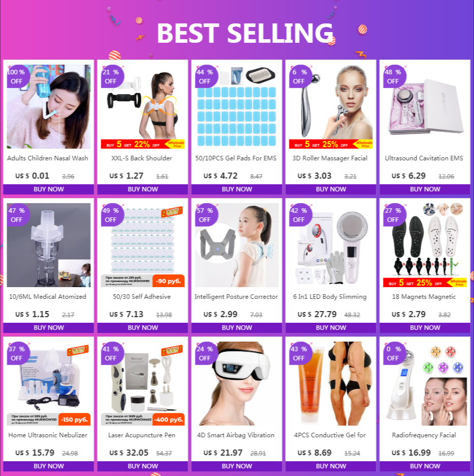474x476 pixels.
Task: Click the -90 руб. coupon label
Action: [168, 281]
